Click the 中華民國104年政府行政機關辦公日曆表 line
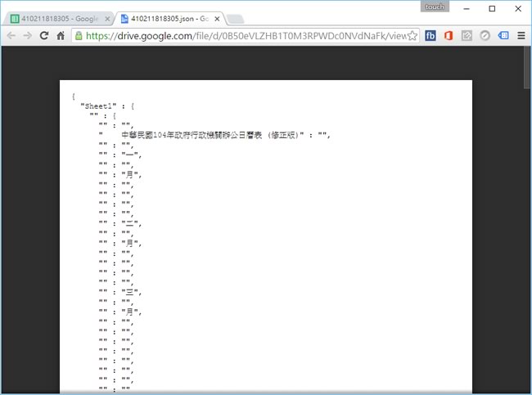This screenshot has width=532, height=395. (x=214, y=135)
